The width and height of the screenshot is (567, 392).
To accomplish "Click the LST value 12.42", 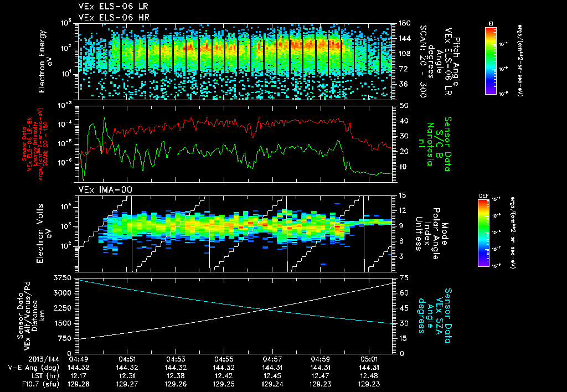I will [224, 376].
